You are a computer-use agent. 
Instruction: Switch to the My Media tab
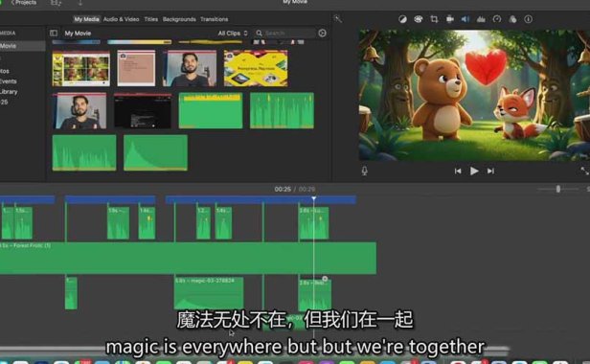point(86,19)
